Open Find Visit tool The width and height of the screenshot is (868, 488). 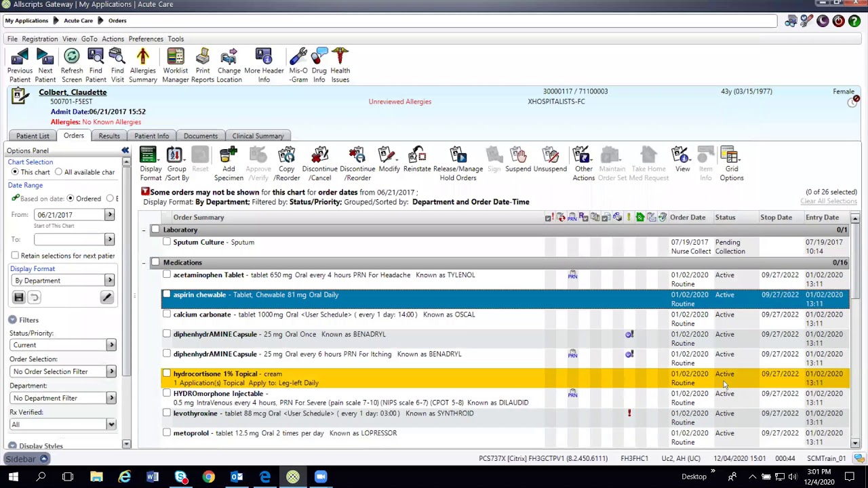[x=117, y=65]
